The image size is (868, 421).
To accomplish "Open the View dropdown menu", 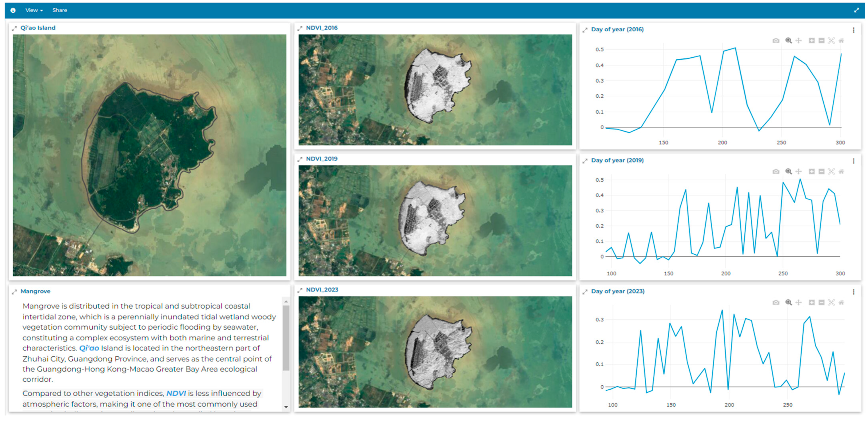I will [x=34, y=10].
